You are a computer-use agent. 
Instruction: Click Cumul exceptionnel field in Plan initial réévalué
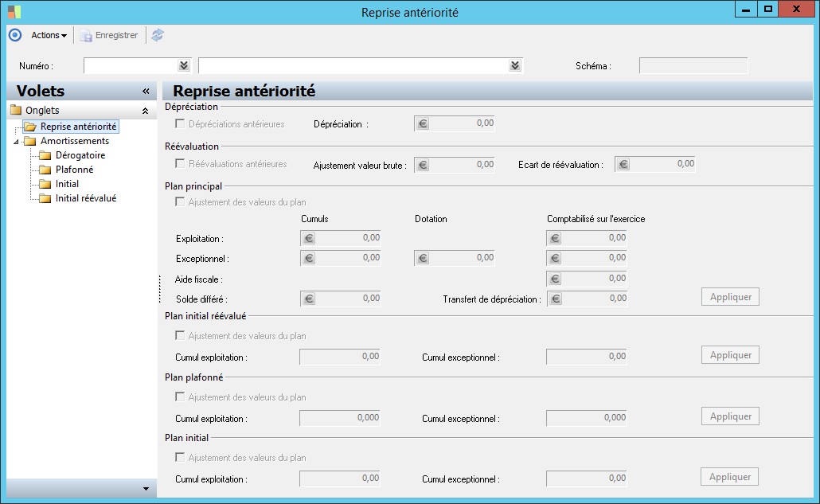coord(587,357)
